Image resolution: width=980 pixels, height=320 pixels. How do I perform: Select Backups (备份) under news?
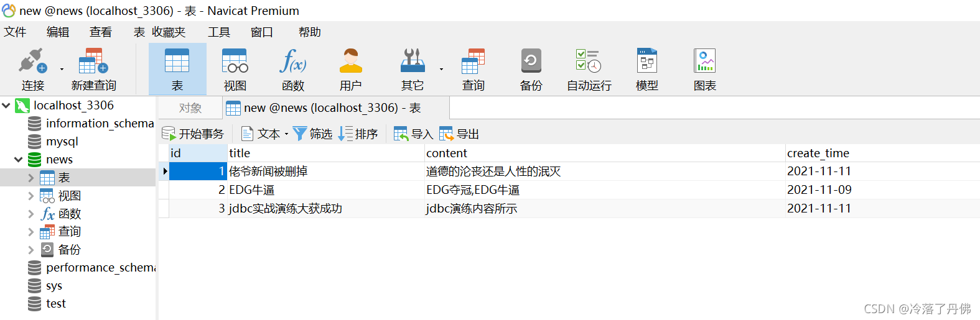tap(70, 250)
